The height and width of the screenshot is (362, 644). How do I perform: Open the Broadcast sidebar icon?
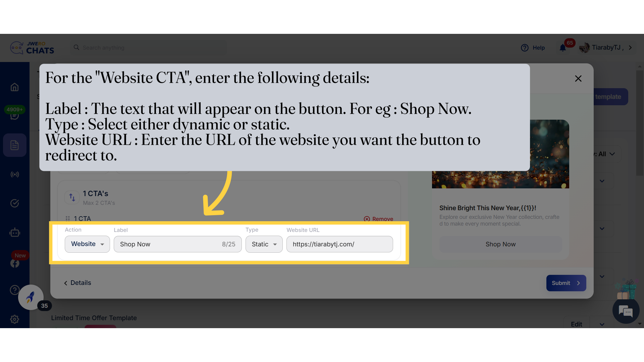coord(14,174)
